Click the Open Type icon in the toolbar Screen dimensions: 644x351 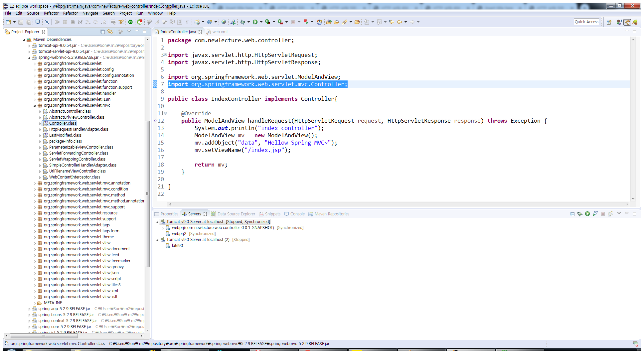point(329,22)
